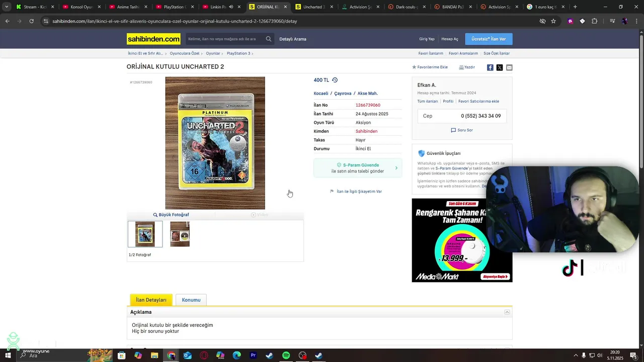Open Microsoft Edge from the taskbar
Viewport: 644px width, 362px height.
point(236,355)
